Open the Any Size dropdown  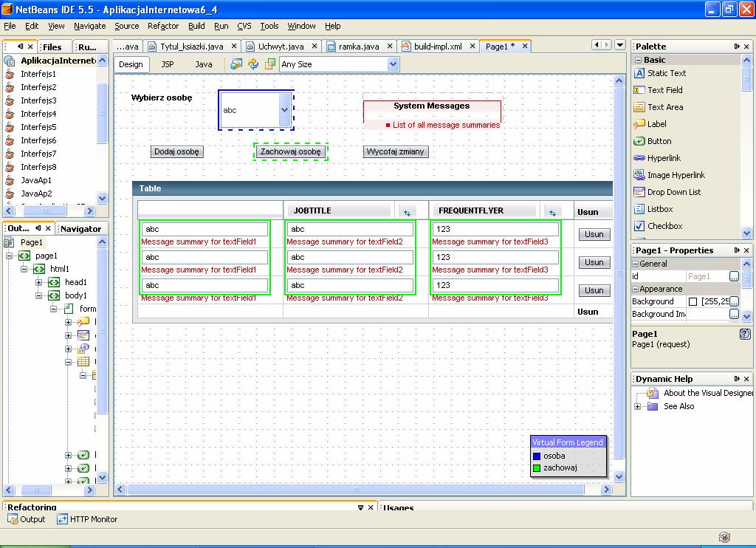pyautogui.click(x=394, y=64)
